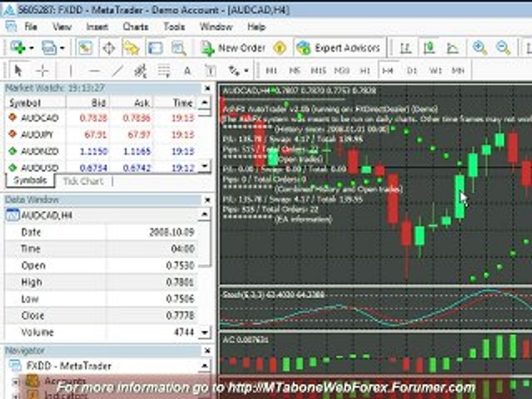Switch to the Tick Chart tab

click(83, 181)
